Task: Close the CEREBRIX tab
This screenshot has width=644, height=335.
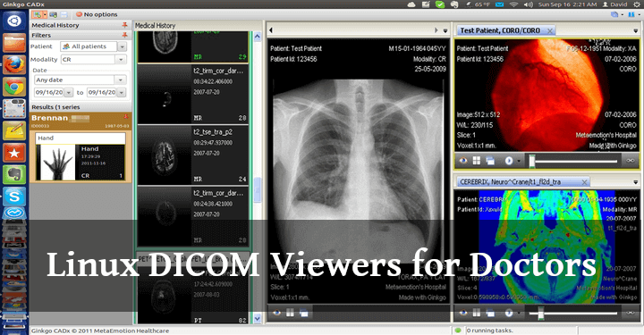Action: [584, 182]
